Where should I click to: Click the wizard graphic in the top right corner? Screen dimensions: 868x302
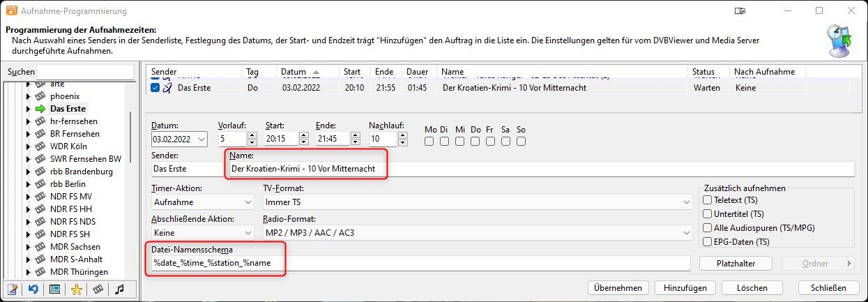[838, 41]
